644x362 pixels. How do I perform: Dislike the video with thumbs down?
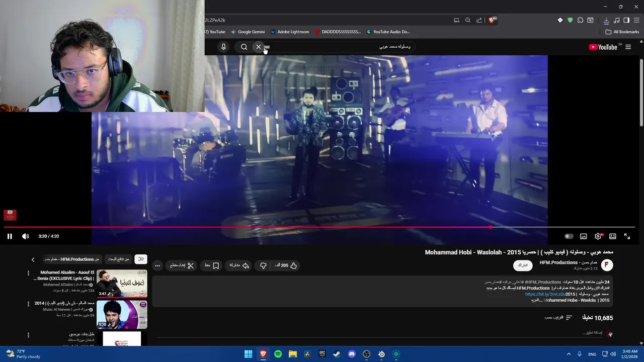coord(263,265)
